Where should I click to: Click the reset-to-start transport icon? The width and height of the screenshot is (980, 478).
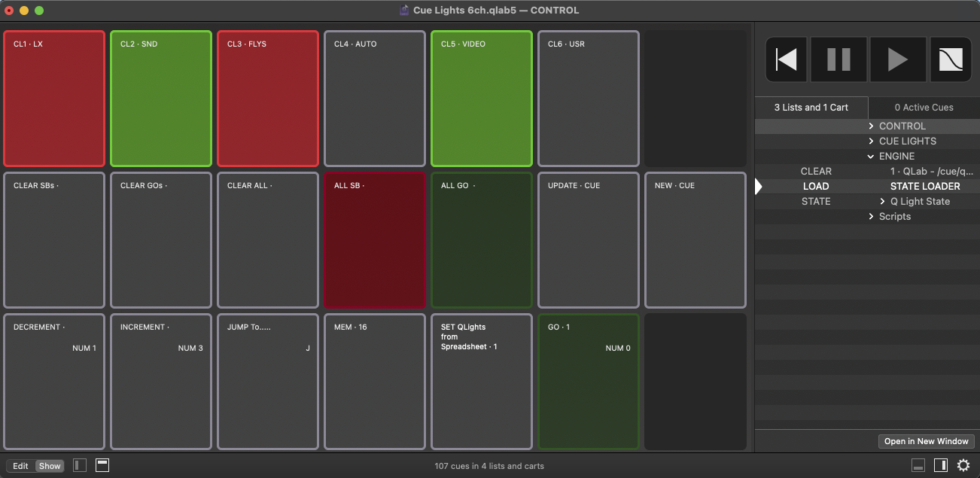(787, 59)
